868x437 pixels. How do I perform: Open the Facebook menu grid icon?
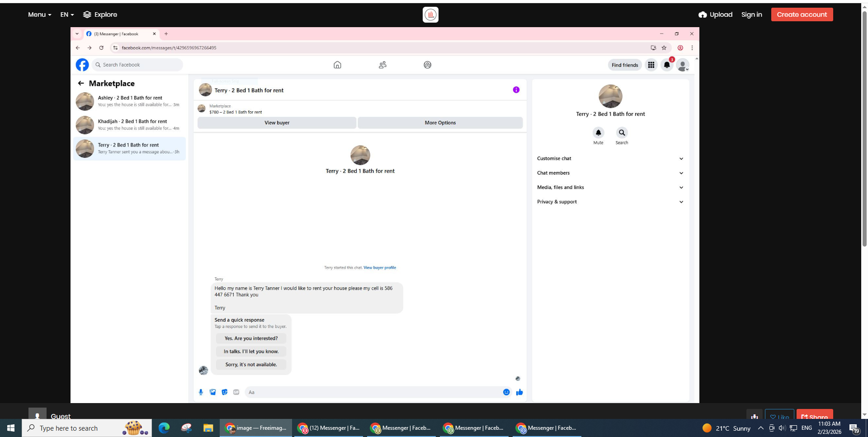click(651, 65)
